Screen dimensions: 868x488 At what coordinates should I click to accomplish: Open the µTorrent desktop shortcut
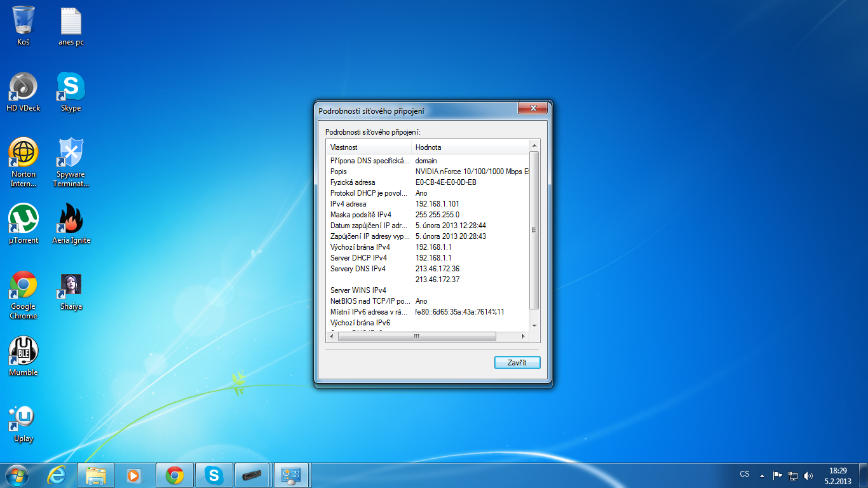coord(24,220)
